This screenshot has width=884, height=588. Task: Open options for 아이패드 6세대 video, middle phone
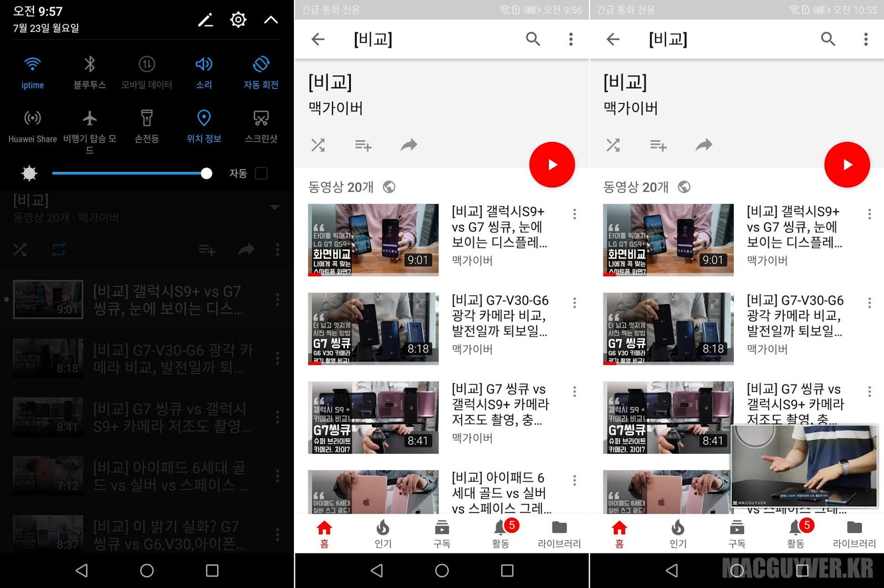click(x=575, y=481)
